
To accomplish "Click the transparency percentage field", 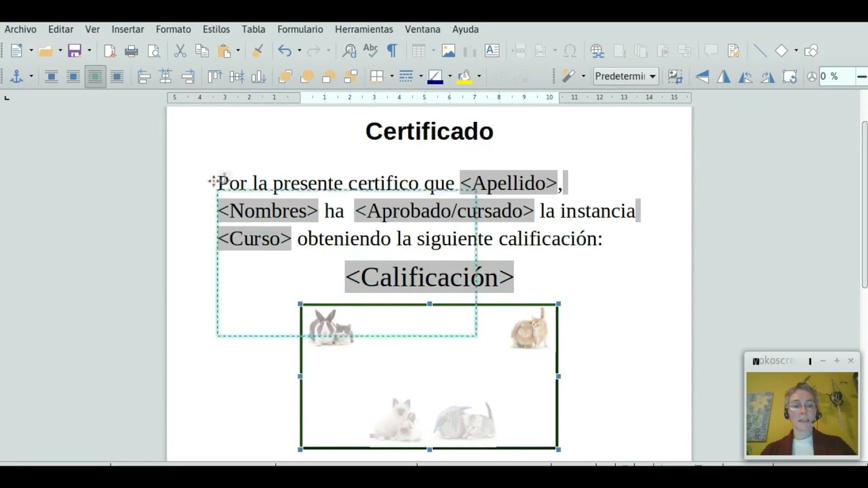I will click(x=836, y=77).
